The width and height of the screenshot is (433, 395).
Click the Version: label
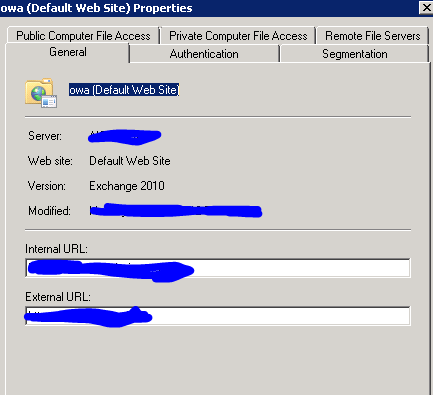47,186
